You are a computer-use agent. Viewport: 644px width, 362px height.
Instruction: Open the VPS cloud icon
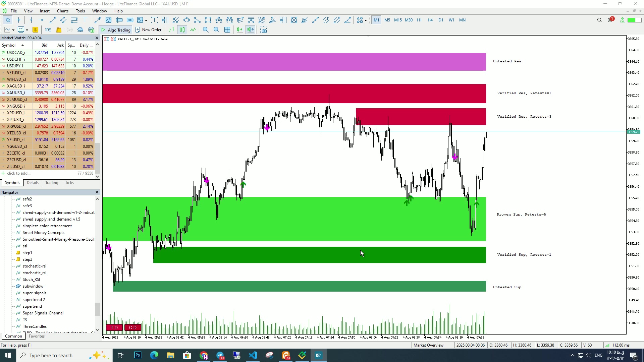pyautogui.click(x=80, y=30)
